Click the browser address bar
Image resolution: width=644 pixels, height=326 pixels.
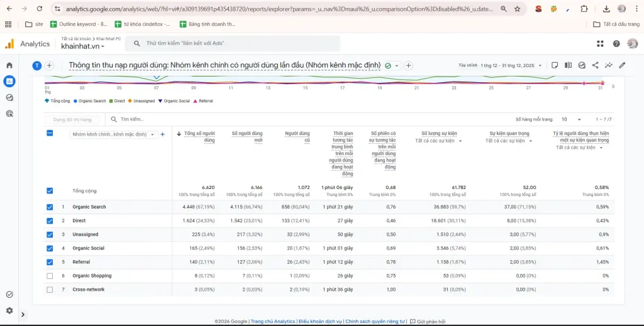pyautogui.click(x=279, y=9)
